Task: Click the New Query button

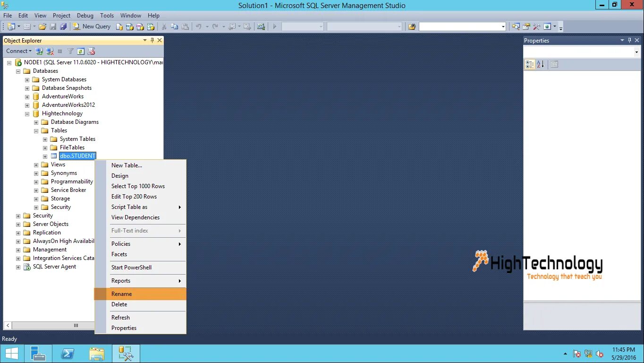Action: pos(92,26)
